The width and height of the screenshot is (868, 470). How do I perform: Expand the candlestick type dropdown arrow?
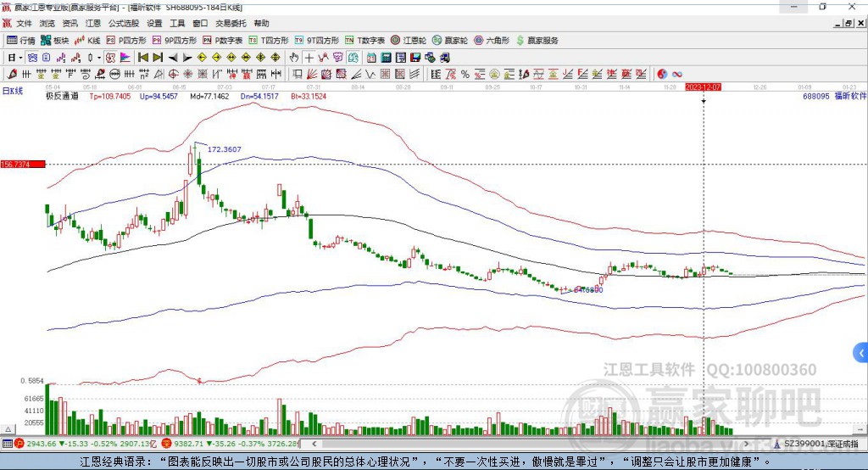point(99,58)
